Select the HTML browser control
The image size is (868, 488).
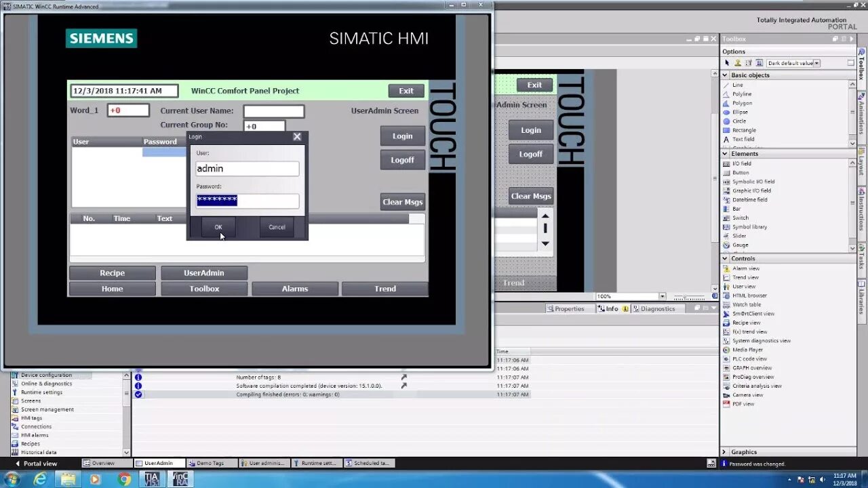coord(749,296)
